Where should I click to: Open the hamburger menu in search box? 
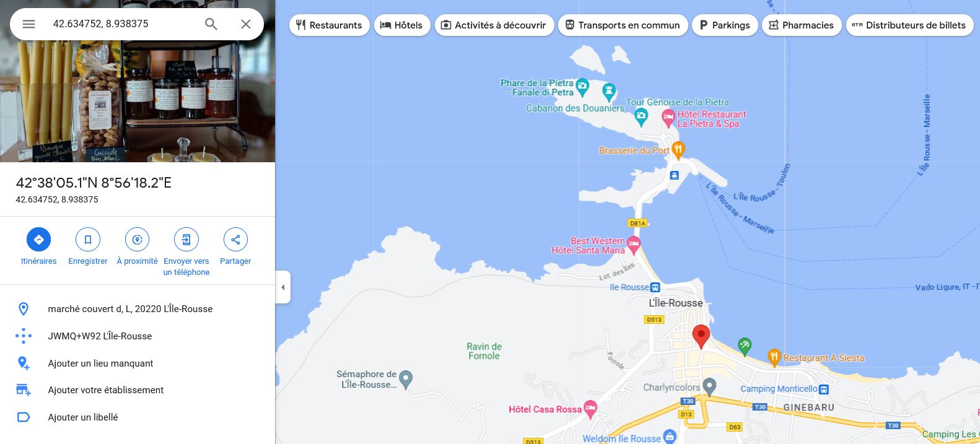point(28,24)
